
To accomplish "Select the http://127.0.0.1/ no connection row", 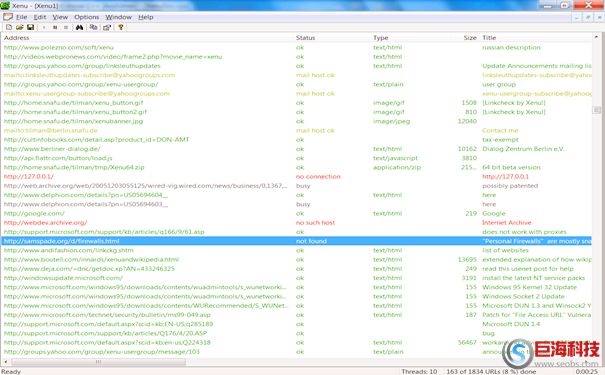I will coord(296,177).
